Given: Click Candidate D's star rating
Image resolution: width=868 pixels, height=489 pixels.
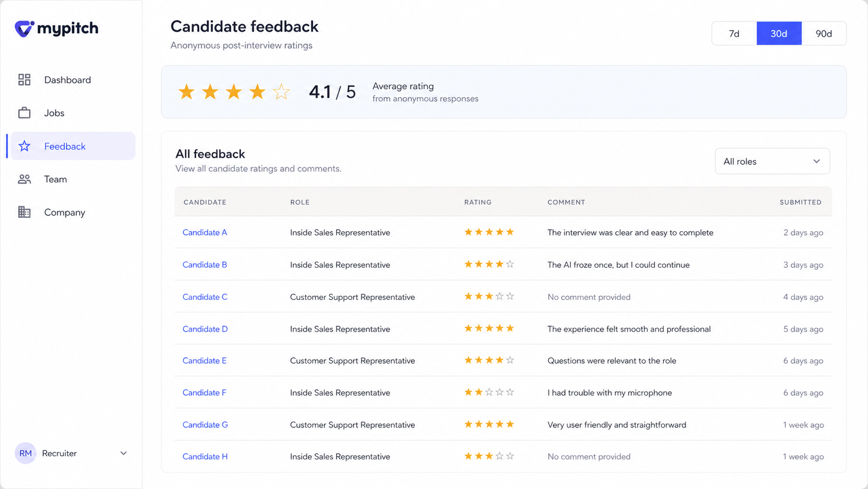Looking at the screenshot, I should 489,328.
